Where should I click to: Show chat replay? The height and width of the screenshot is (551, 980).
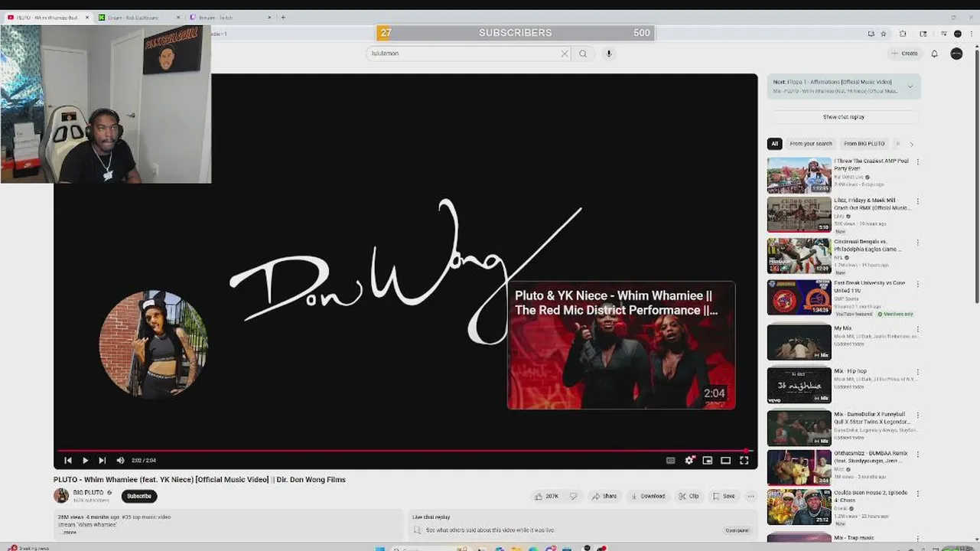coord(844,117)
